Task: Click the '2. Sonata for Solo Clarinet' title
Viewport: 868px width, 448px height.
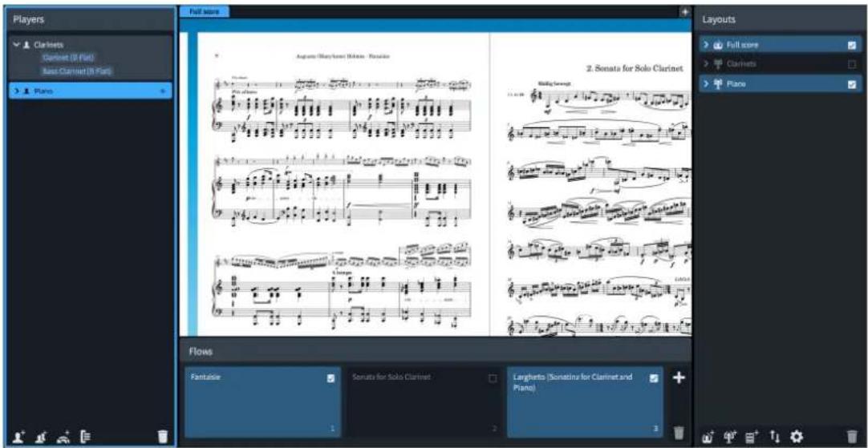Action: (x=635, y=69)
